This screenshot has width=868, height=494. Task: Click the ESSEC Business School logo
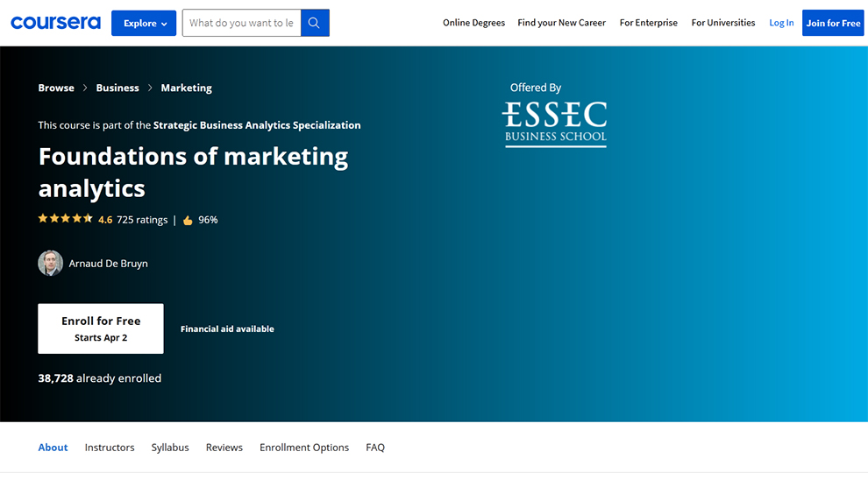554,123
